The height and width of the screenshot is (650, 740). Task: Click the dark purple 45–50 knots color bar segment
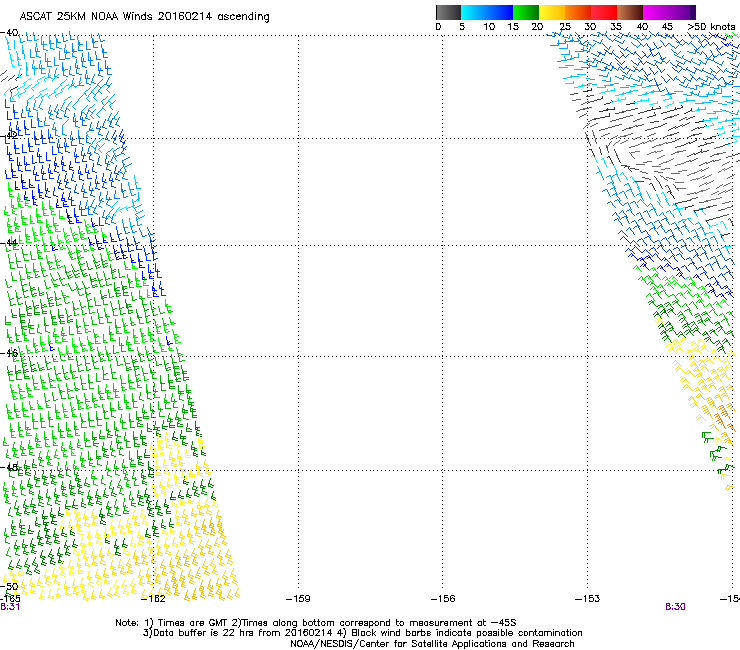[x=682, y=12]
